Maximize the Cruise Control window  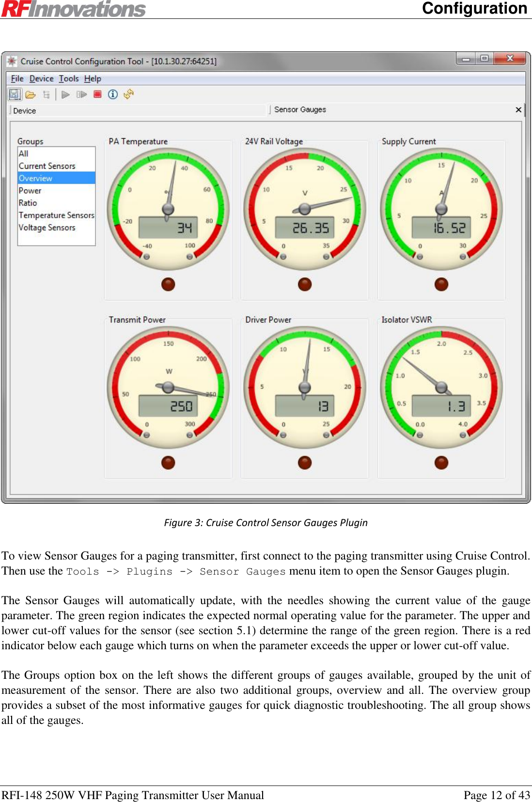click(484, 59)
